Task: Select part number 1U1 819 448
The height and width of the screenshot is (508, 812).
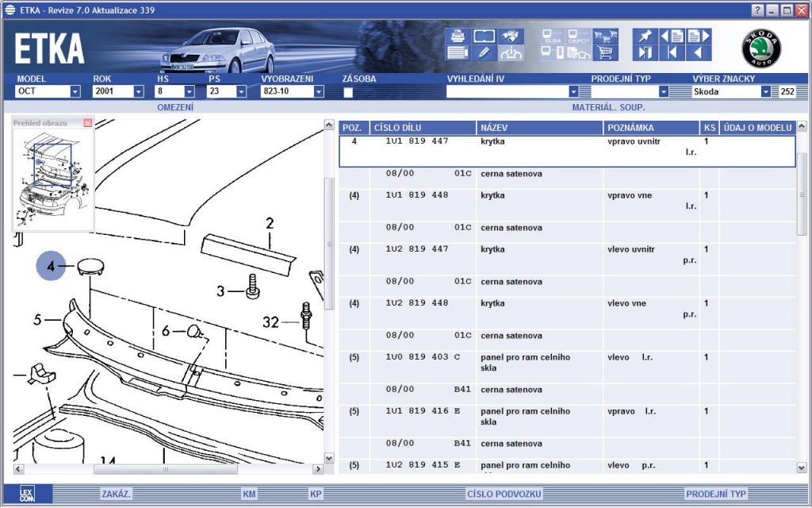Action: pos(417,195)
